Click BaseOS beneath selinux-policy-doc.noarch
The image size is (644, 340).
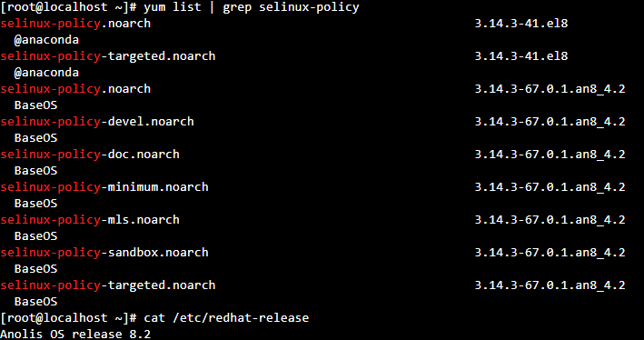(x=35, y=171)
